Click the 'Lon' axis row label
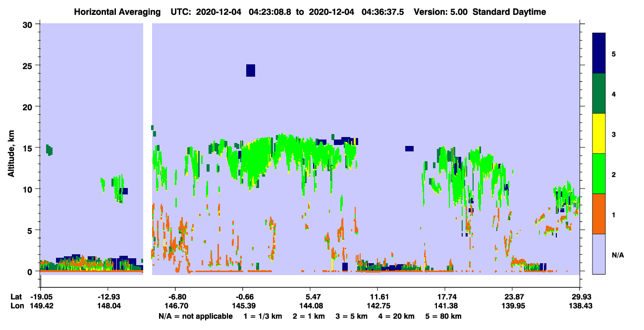The height and width of the screenshot is (330, 644). tap(16, 306)
